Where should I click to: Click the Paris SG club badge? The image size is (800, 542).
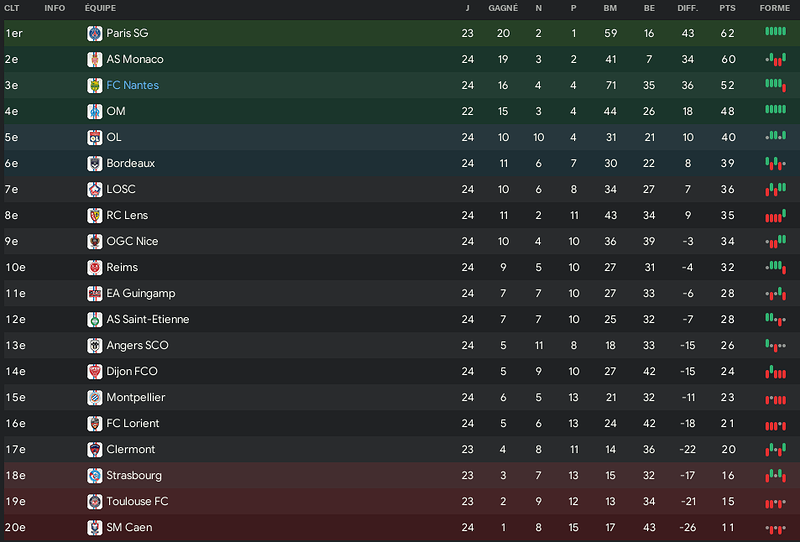click(x=94, y=33)
